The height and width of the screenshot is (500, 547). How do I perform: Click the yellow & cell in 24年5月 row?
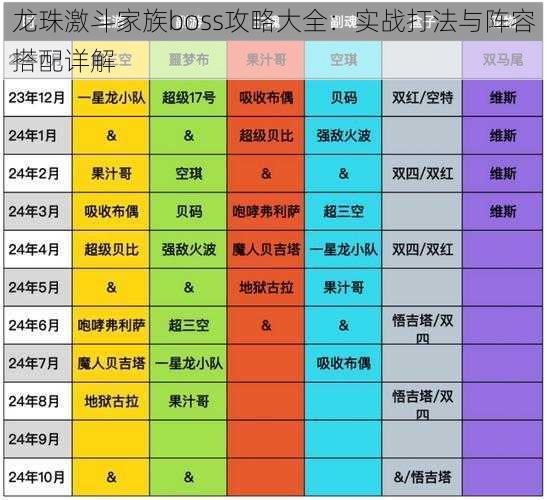(x=111, y=288)
